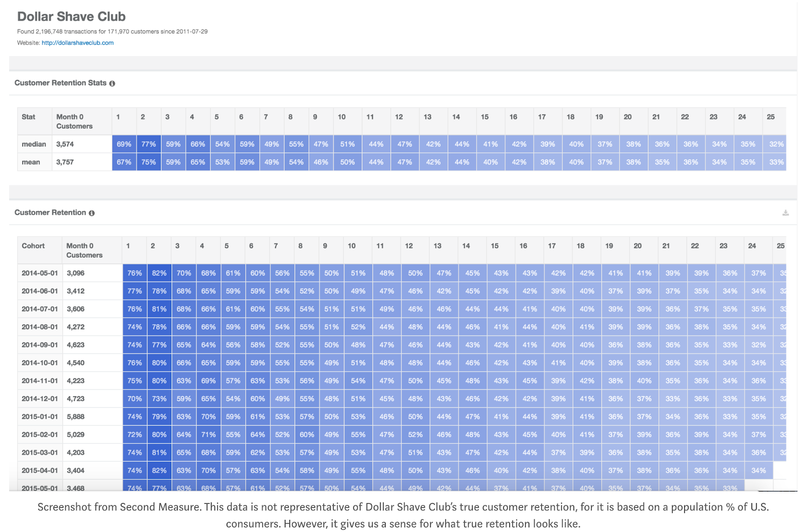
Task: Select the 2014-07-01 cohort row
Action: [x=401, y=309]
